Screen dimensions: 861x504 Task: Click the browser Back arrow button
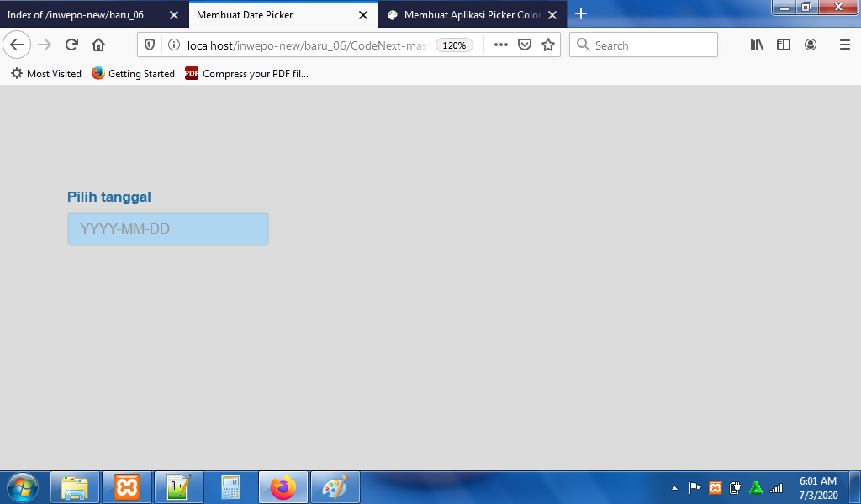point(17,45)
